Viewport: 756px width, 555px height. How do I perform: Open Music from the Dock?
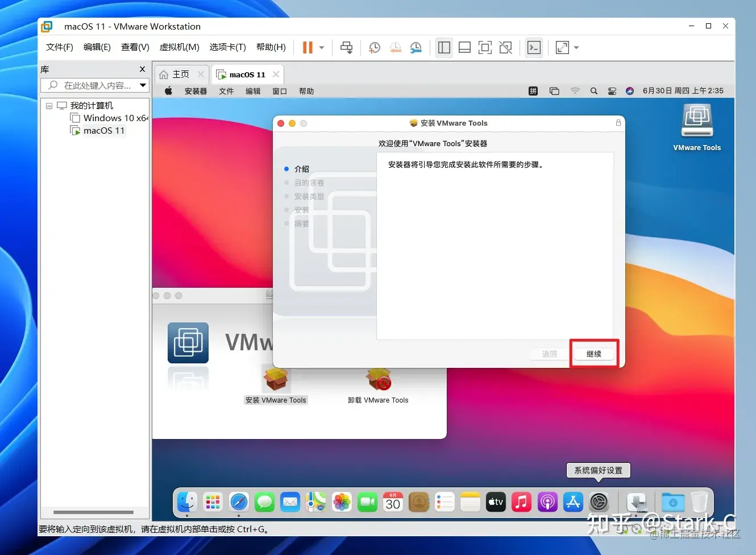[x=521, y=502]
